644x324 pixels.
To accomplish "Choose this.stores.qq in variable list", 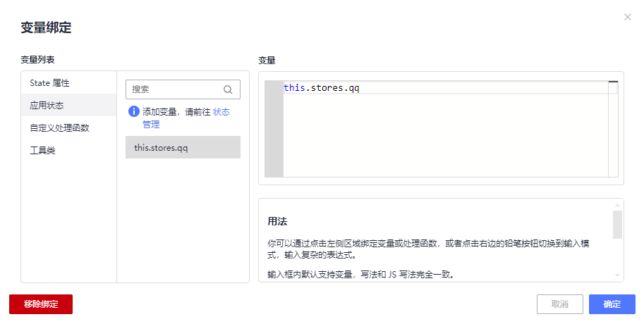I will [x=183, y=147].
